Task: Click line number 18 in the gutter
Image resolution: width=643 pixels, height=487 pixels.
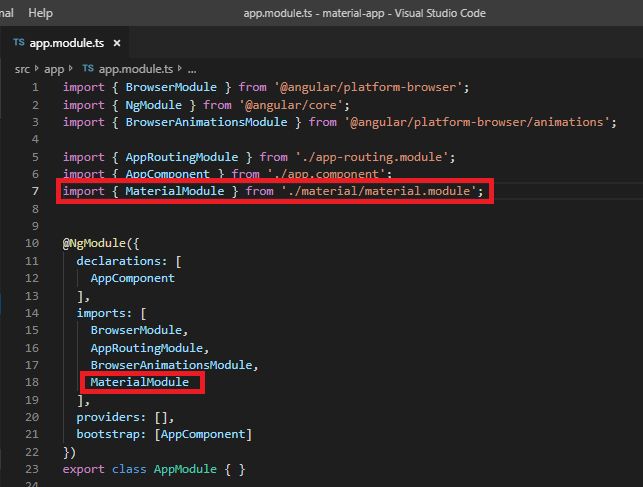Action: 32,382
